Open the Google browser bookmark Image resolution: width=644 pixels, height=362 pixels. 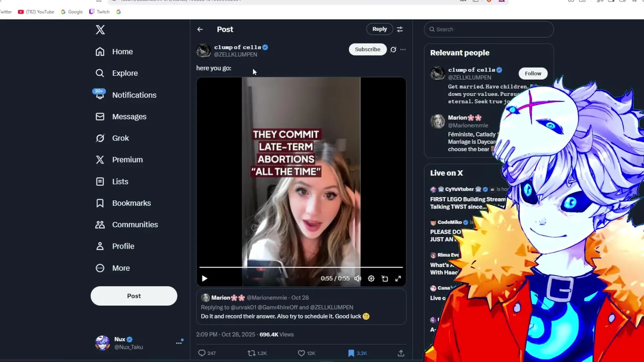click(x=71, y=12)
